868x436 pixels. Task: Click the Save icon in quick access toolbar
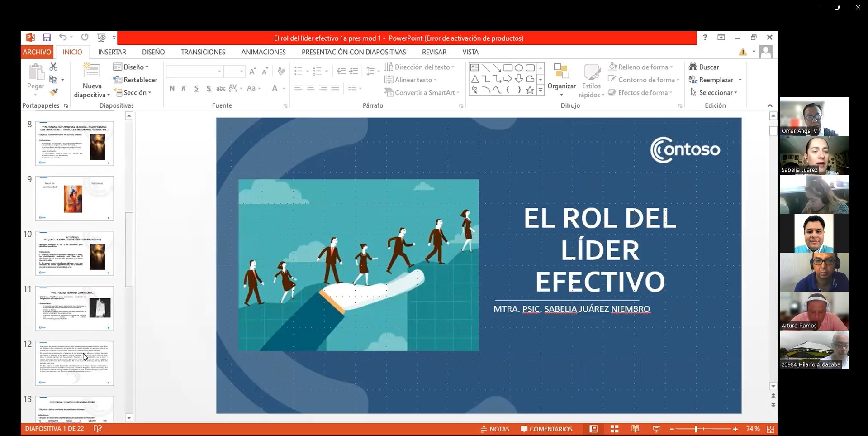coord(47,38)
